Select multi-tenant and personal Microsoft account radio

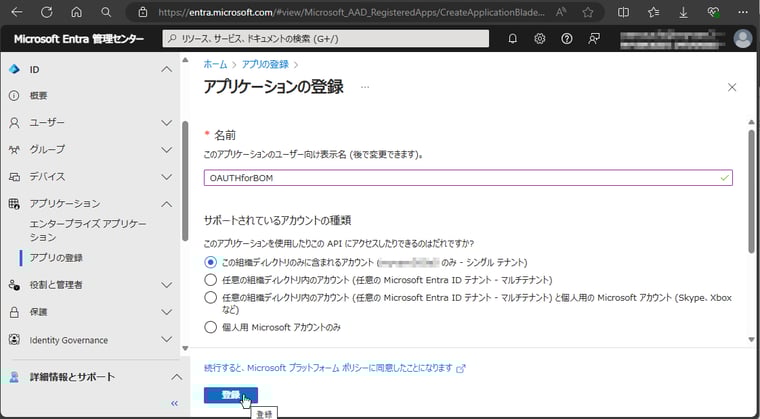point(210,297)
